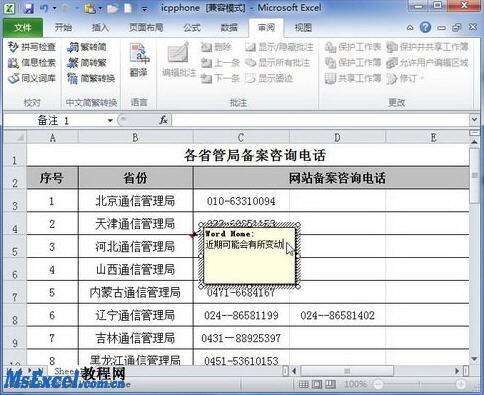Switch to Page Break Preview in status bar
Viewport: 484px width, 395px height.
point(330,384)
